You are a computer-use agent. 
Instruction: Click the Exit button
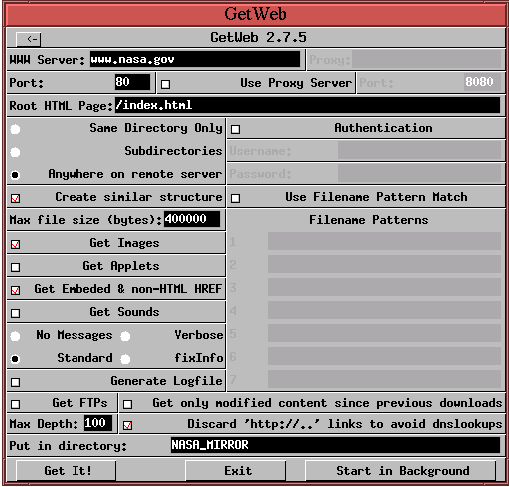pyautogui.click(x=235, y=471)
